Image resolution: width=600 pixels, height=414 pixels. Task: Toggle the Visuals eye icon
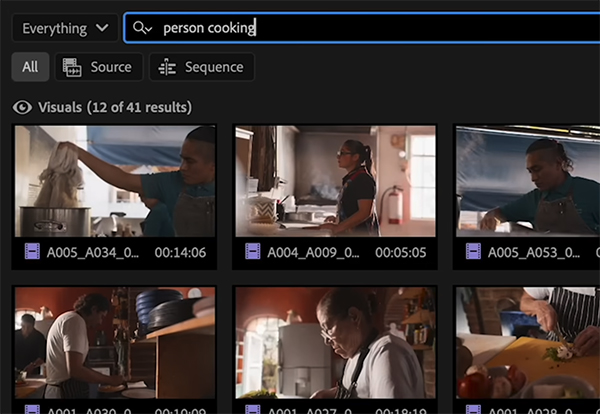click(x=22, y=108)
